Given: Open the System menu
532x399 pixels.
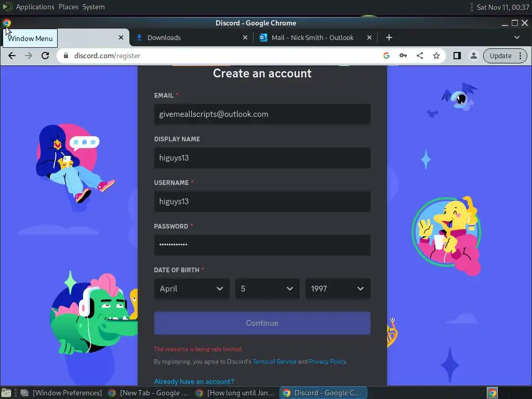Looking at the screenshot, I should pyautogui.click(x=94, y=7).
